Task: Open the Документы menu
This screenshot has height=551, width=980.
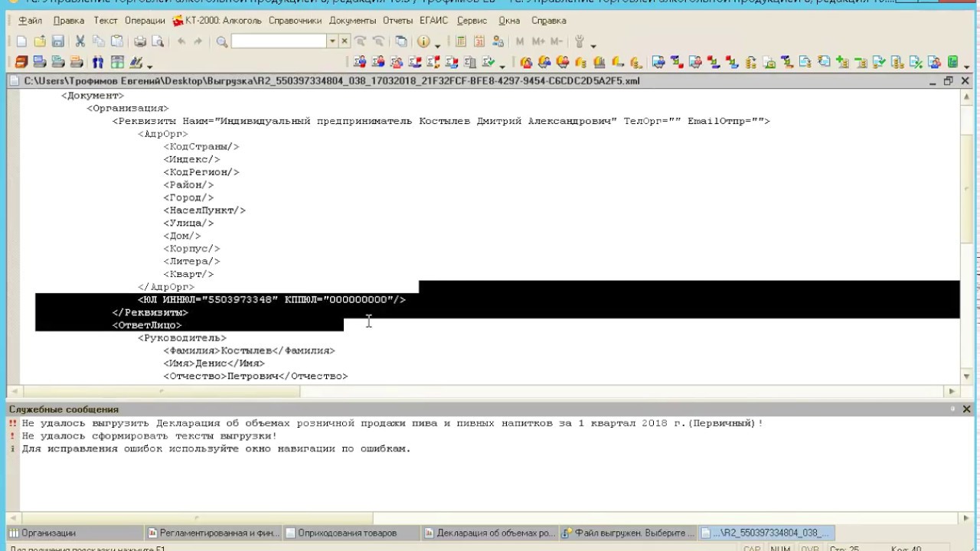Action: coord(353,21)
